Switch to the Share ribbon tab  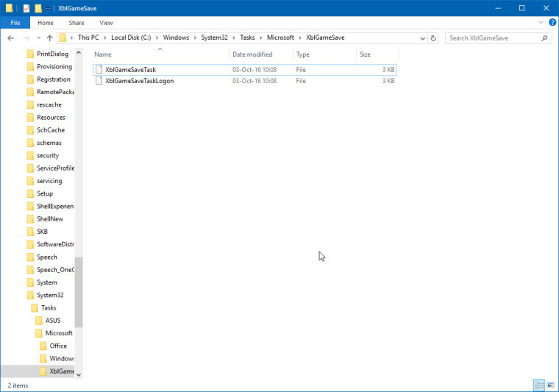pos(76,23)
